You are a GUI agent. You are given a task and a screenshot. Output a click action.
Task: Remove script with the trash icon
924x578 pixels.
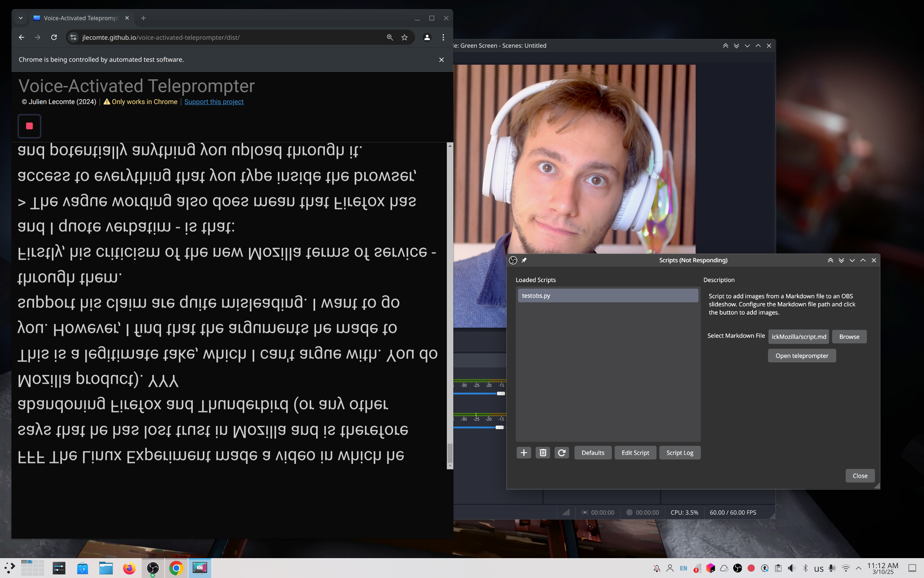543,453
